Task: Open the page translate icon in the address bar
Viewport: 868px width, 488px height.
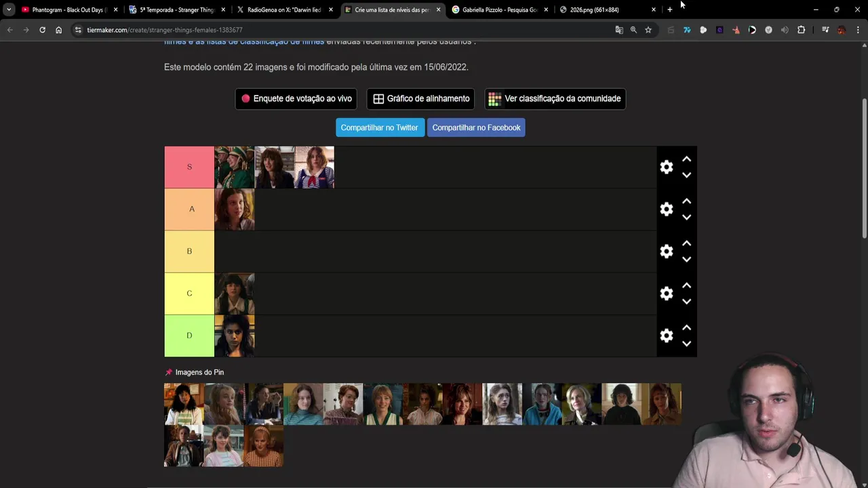Action: tap(619, 30)
